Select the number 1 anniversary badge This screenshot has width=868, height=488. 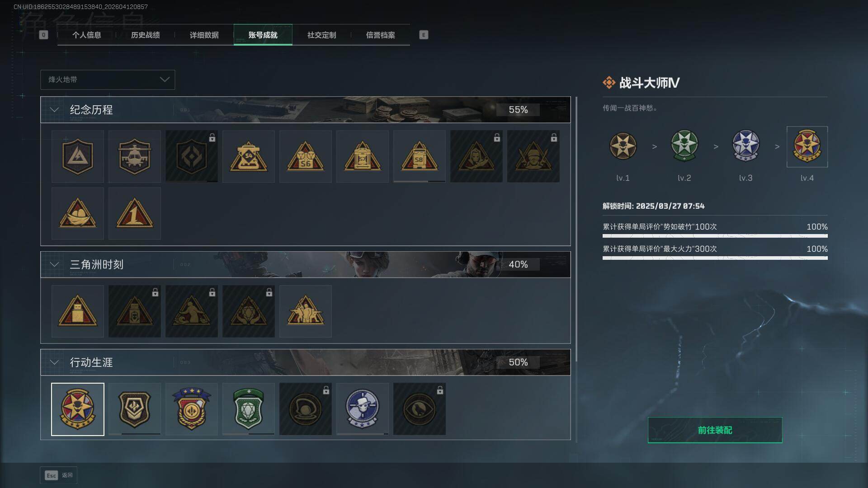click(134, 213)
